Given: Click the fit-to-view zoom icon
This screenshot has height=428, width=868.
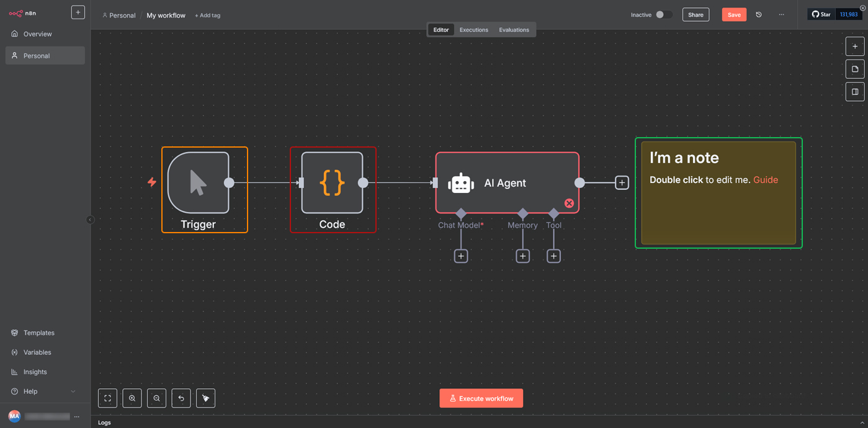Looking at the screenshot, I should click(107, 398).
